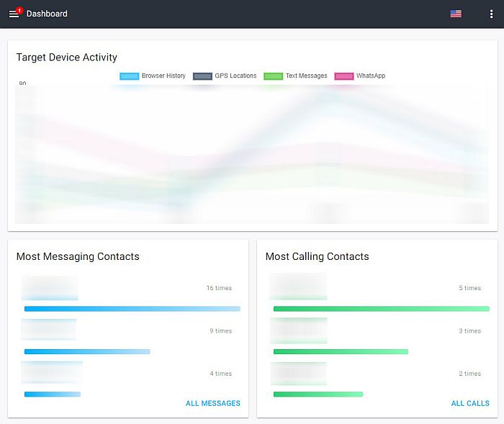Screen dimensions: 504x424
Task: Open the ALL CALLS link
Action: (470, 403)
